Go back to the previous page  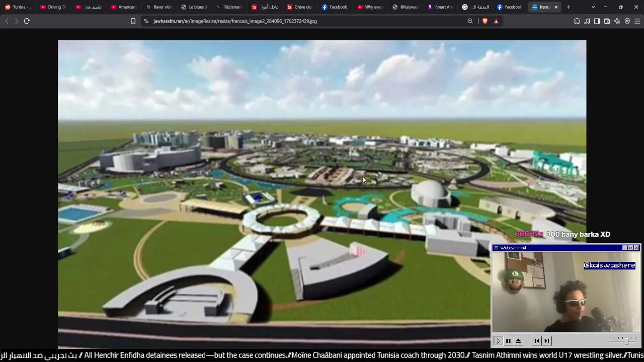(7, 21)
